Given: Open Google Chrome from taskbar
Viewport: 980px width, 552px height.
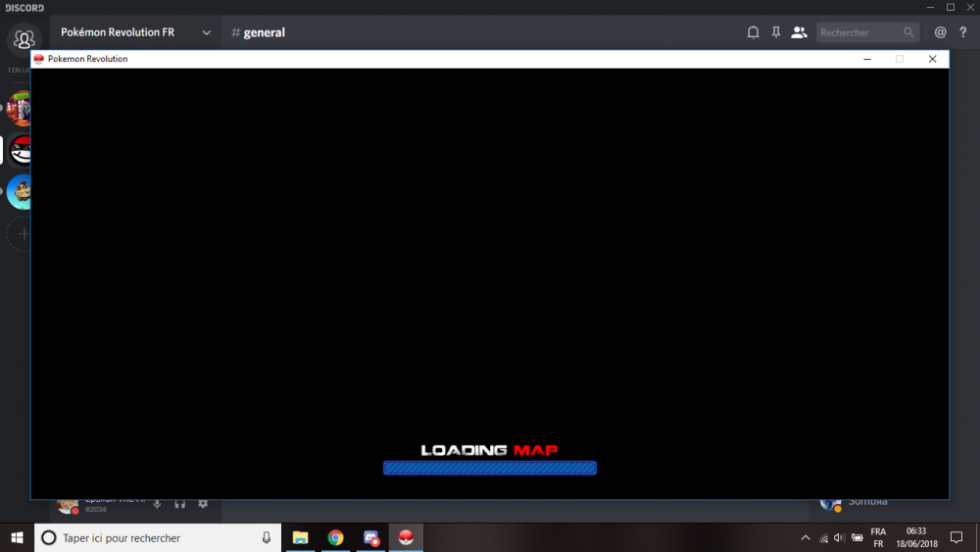Looking at the screenshot, I should click(x=335, y=537).
